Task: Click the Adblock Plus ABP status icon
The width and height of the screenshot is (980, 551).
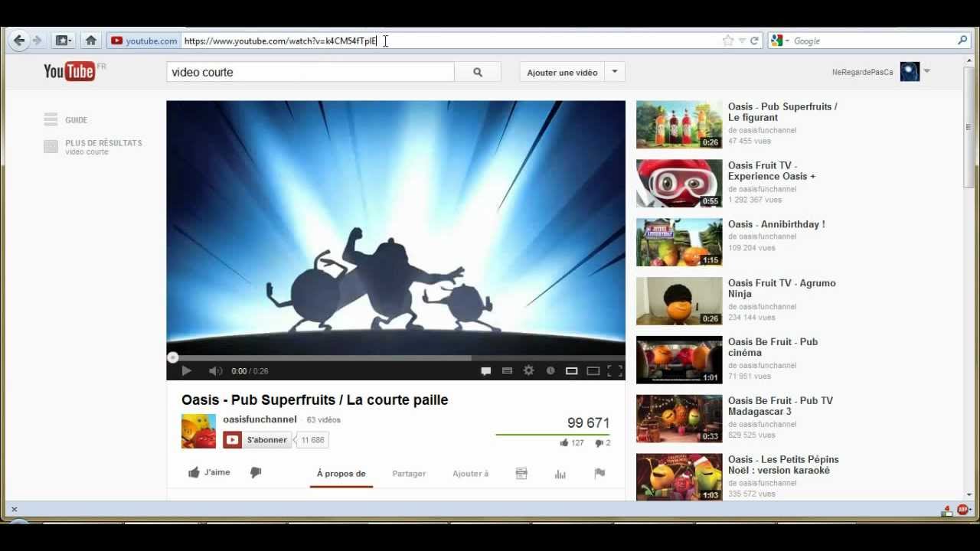Action: [x=962, y=510]
